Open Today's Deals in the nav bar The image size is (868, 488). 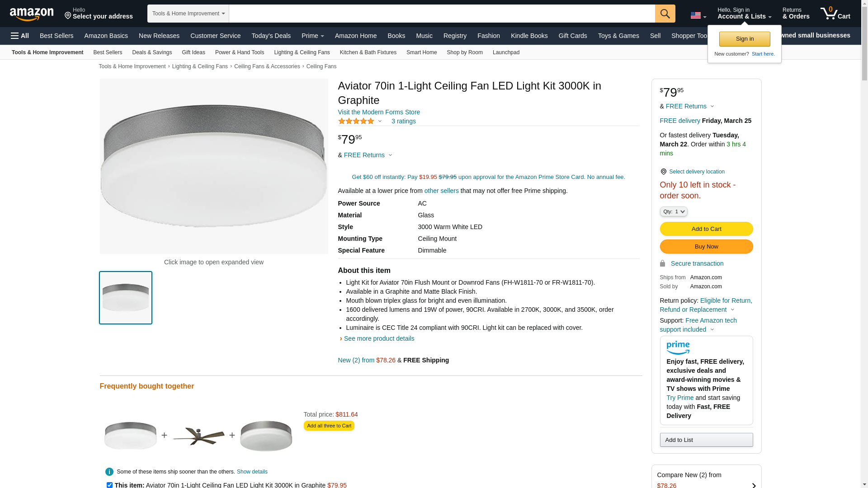[271, 36]
